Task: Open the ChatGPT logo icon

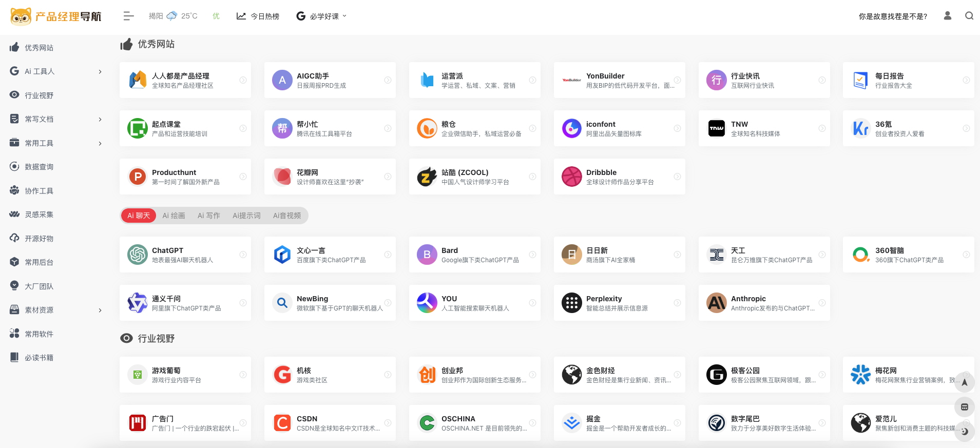Action: point(138,255)
